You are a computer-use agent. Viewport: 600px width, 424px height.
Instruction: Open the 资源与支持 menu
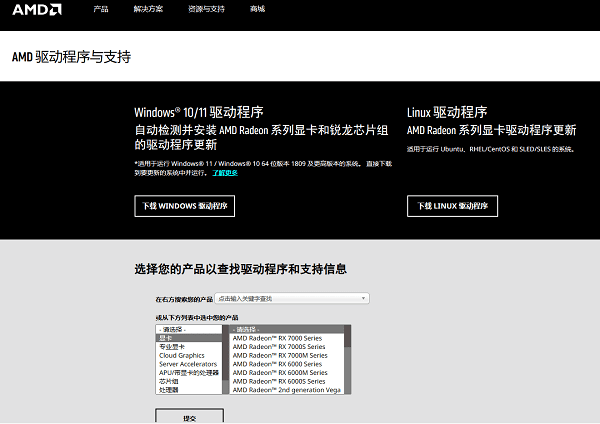(x=208, y=9)
